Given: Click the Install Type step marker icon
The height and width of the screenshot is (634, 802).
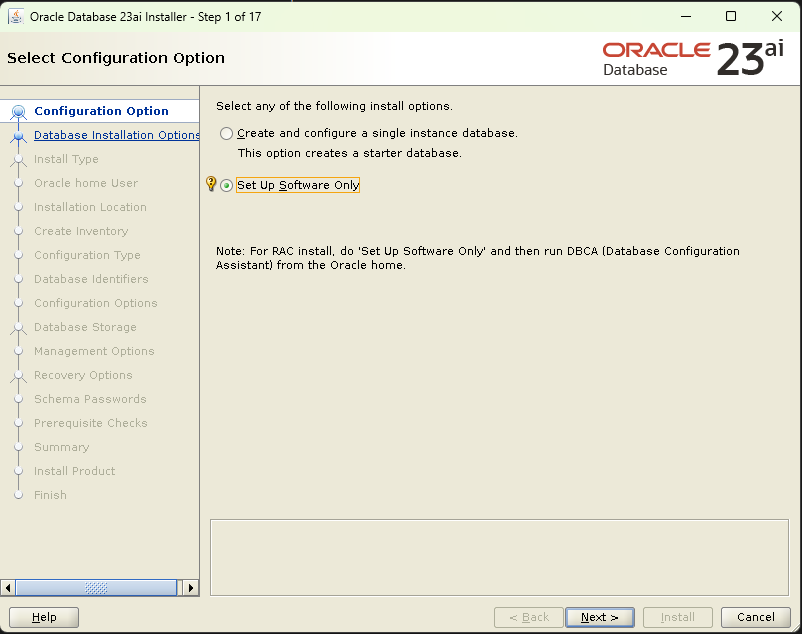Looking at the screenshot, I should point(19,159).
